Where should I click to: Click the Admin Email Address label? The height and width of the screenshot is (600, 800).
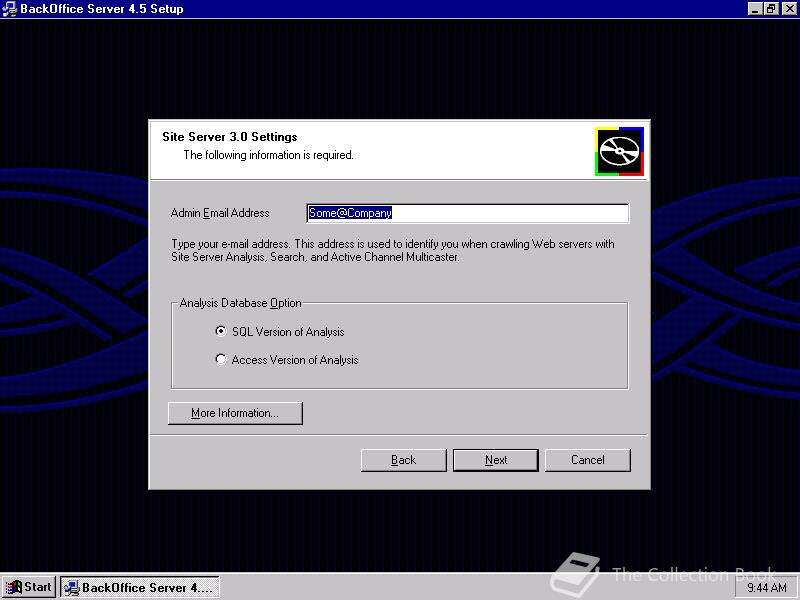pyautogui.click(x=220, y=213)
